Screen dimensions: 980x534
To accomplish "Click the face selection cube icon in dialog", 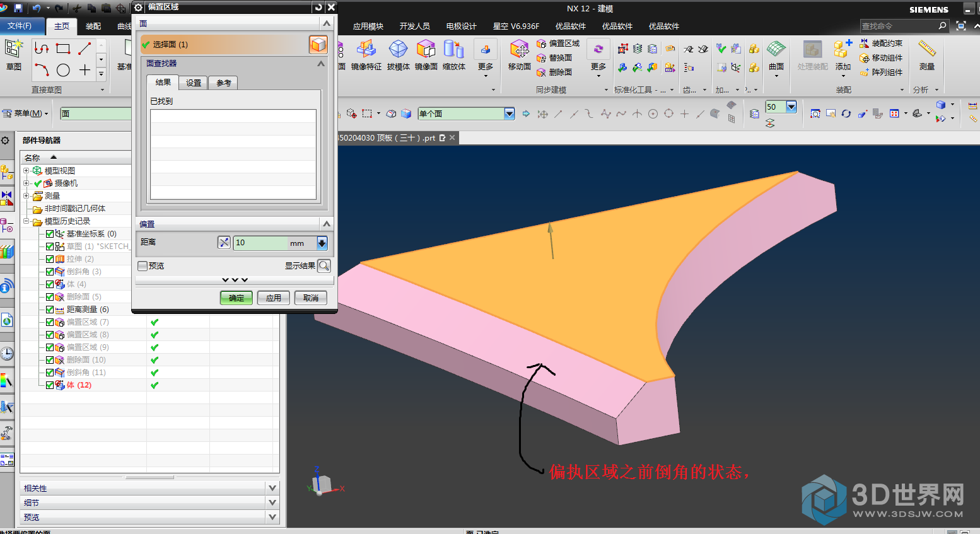I will click(x=318, y=44).
